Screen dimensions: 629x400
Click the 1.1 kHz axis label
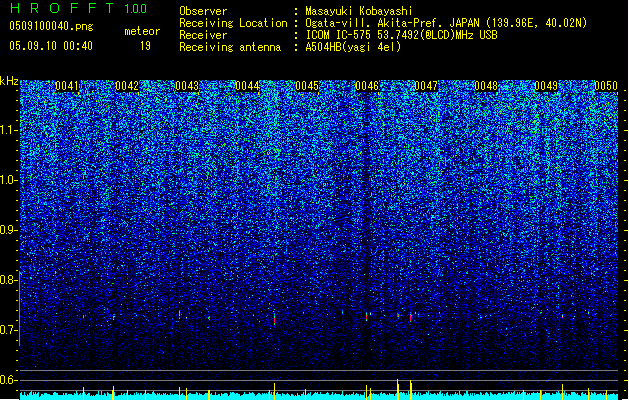click(x=9, y=130)
